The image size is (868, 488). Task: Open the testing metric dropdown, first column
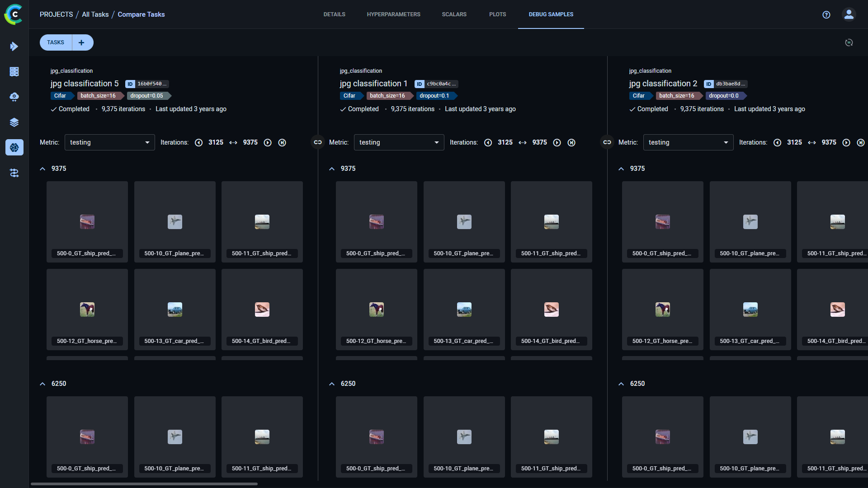pyautogui.click(x=109, y=142)
